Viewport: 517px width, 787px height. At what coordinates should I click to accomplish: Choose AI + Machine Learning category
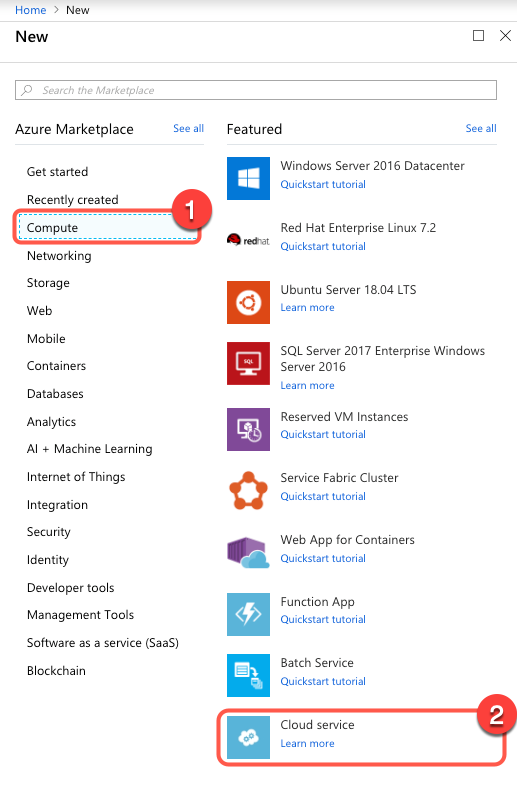point(89,449)
